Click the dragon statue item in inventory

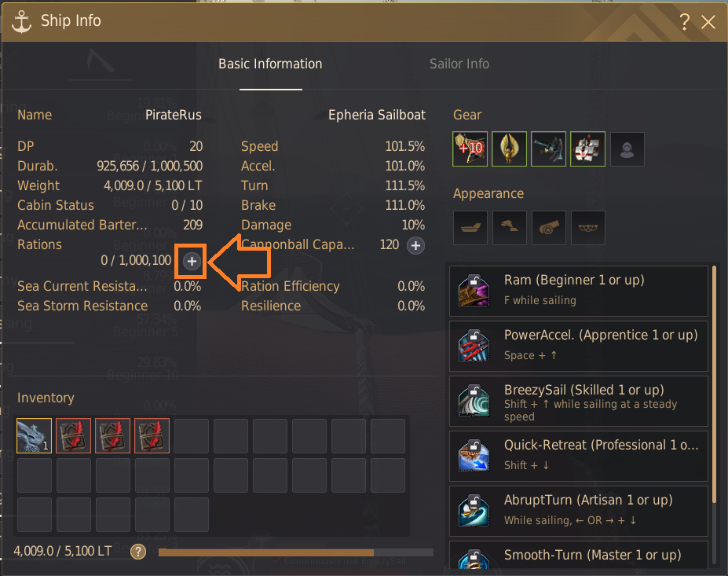point(34,435)
